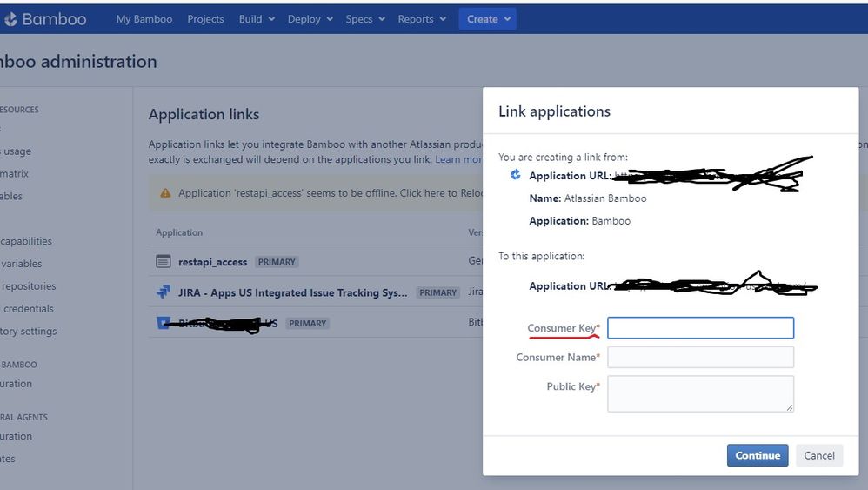Open the usage sidebar item
Image resolution: width=868 pixels, height=490 pixels.
tap(17, 151)
